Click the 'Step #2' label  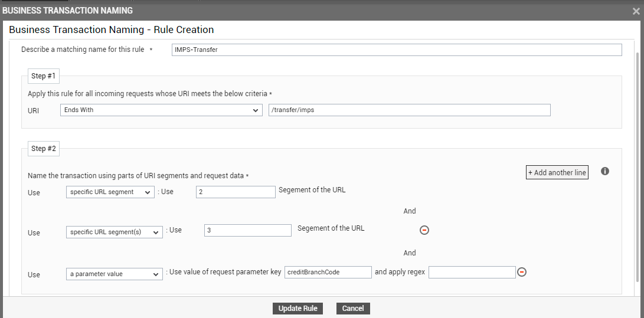point(44,149)
